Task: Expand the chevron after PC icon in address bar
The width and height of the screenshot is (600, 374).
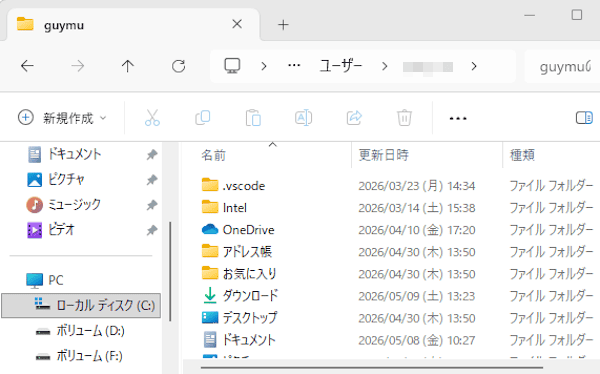Action: [264, 66]
